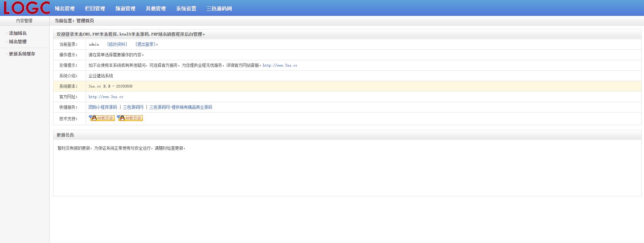Screen dimensions: 644x243
Task: Open the 系统设置 top menu
Action: tap(186, 9)
